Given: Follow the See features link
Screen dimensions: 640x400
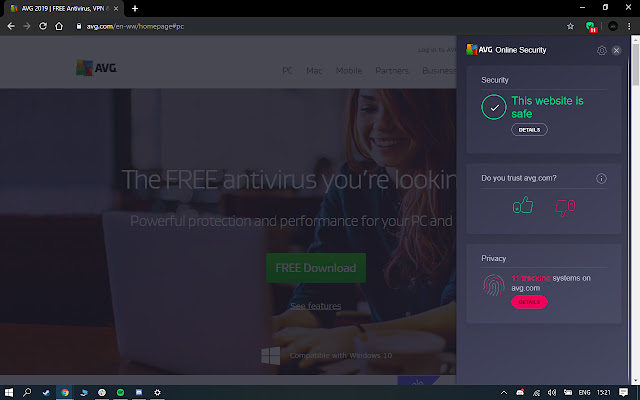Looking at the screenshot, I should (x=316, y=306).
